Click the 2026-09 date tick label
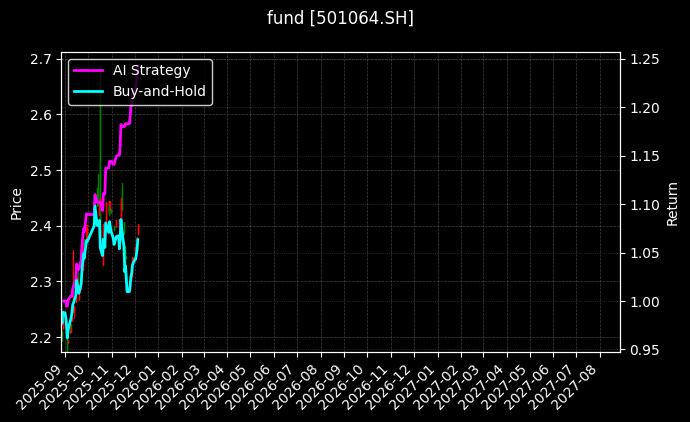The image size is (690, 422). click(x=320, y=386)
